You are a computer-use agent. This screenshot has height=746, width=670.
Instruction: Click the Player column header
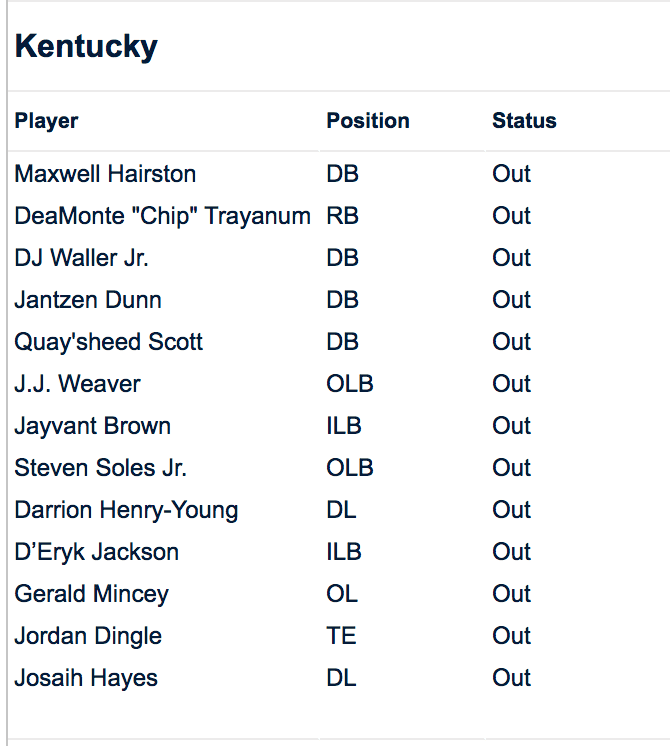point(46,121)
